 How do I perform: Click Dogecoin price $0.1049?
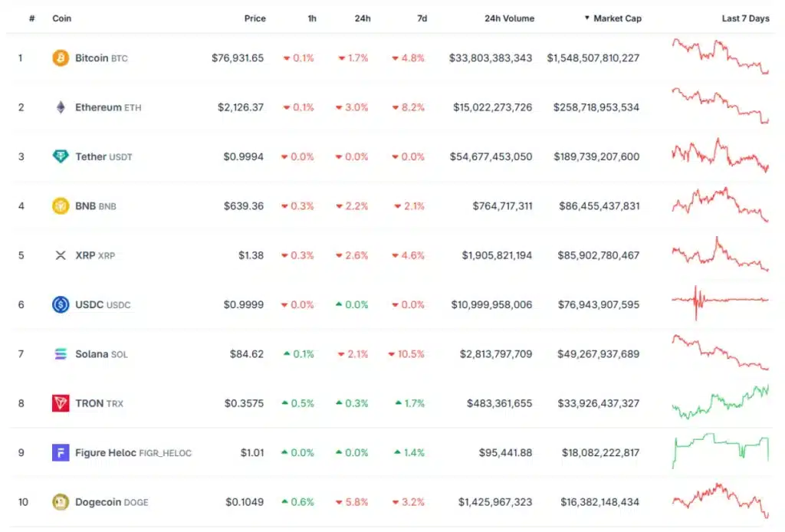(245, 501)
